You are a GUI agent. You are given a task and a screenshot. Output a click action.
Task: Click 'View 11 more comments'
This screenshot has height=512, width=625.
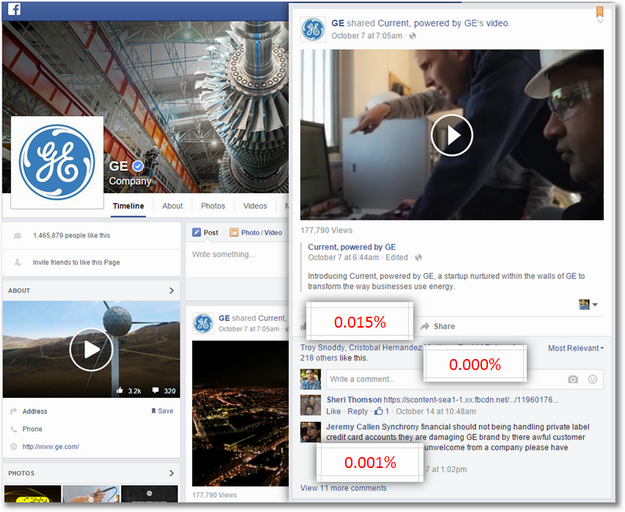click(x=344, y=488)
